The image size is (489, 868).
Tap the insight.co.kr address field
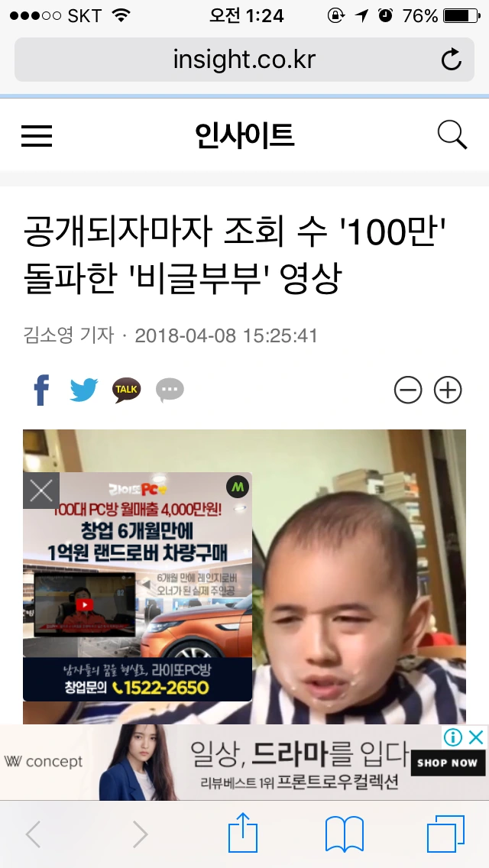[244, 60]
